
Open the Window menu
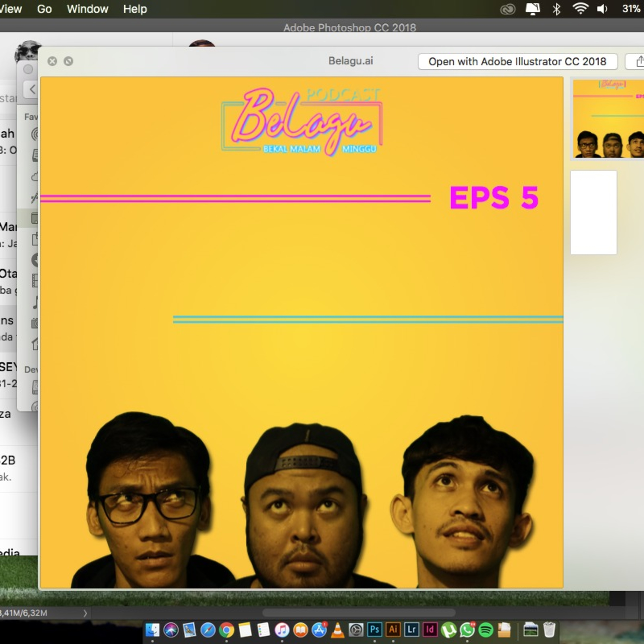[88, 9]
